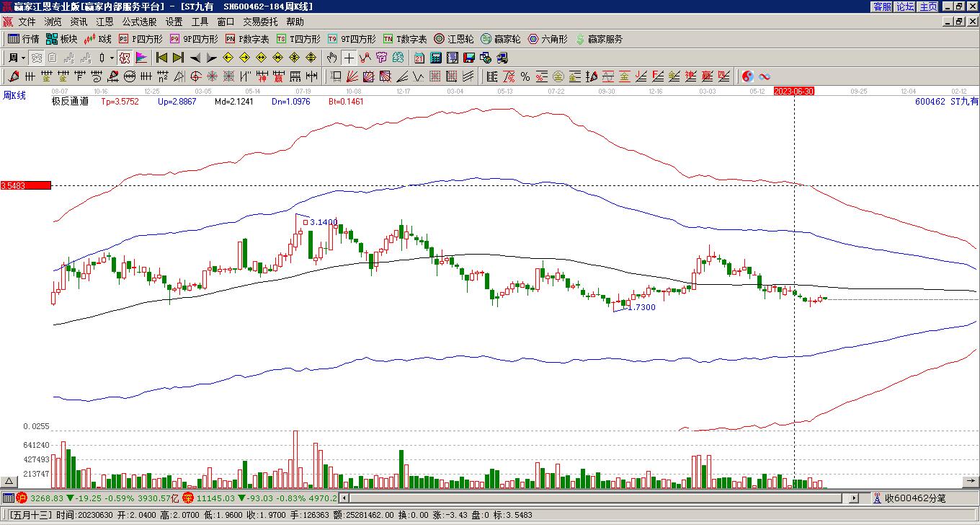Select the hand pan tool

tap(331, 58)
